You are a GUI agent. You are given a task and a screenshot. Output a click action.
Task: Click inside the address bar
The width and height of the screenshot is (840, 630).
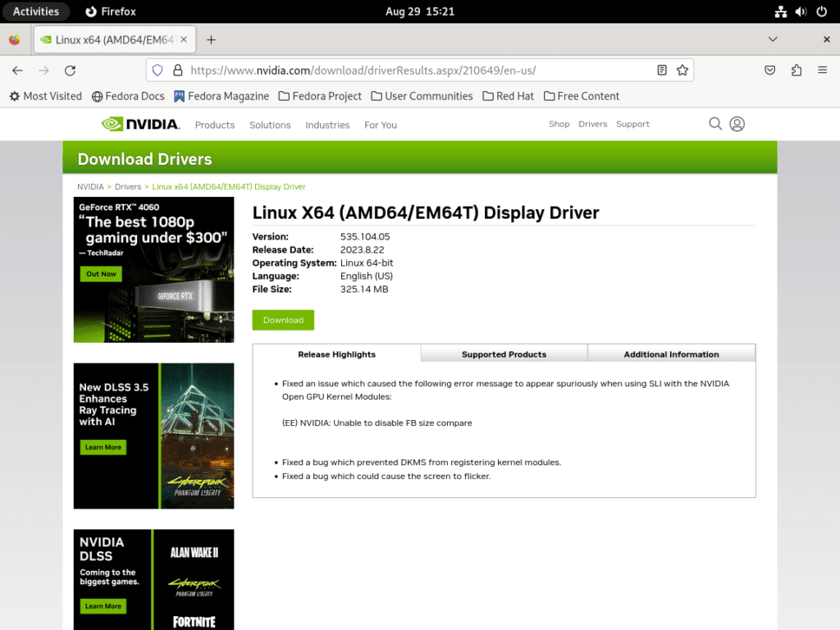410,71
